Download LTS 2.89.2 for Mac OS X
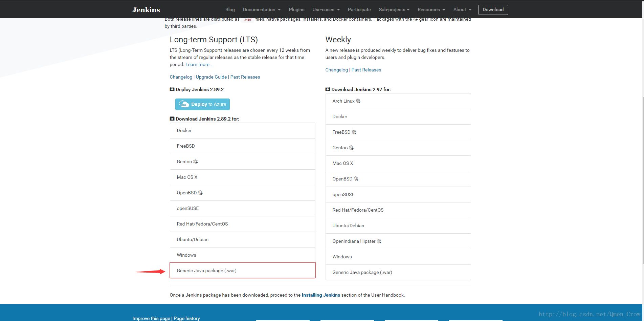 (x=242, y=177)
